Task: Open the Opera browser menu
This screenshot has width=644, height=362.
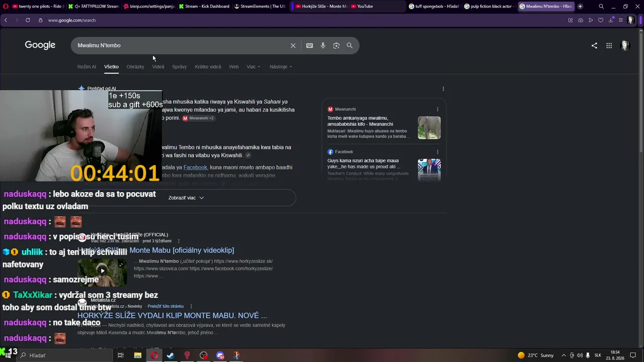Action: pos(6,7)
